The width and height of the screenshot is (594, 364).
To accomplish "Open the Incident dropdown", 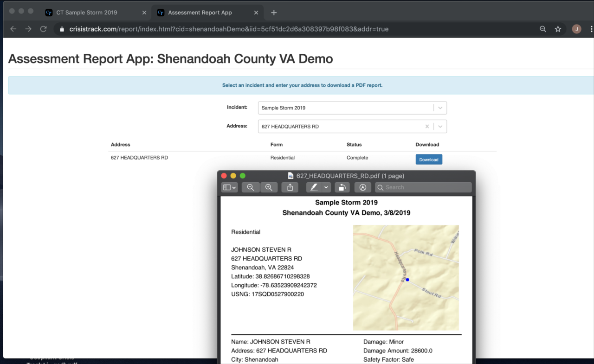I will (x=440, y=108).
